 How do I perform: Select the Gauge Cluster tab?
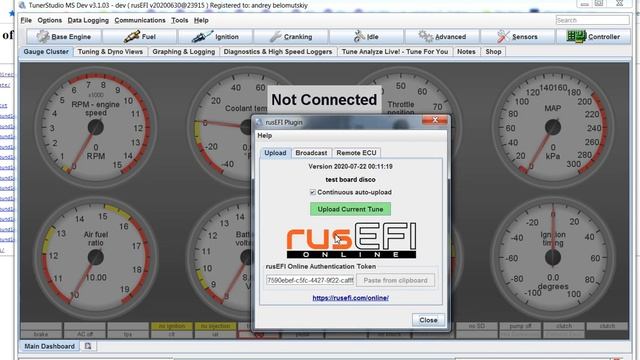(46, 52)
